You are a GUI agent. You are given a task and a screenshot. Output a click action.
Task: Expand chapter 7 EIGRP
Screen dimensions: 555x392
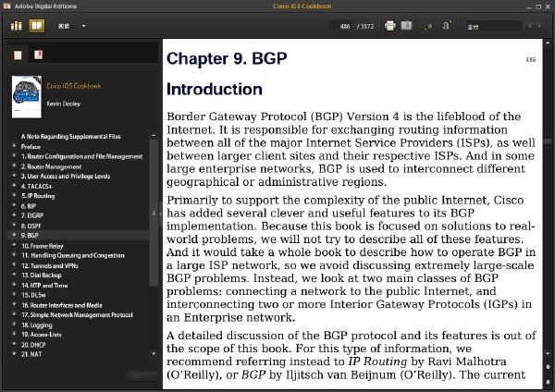tap(14, 215)
